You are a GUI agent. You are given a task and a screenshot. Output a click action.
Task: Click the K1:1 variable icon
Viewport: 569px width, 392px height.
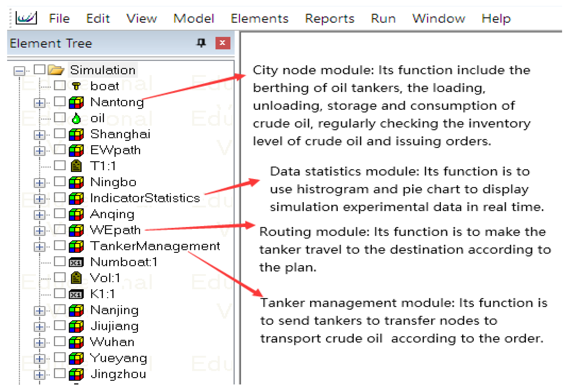[76, 294]
